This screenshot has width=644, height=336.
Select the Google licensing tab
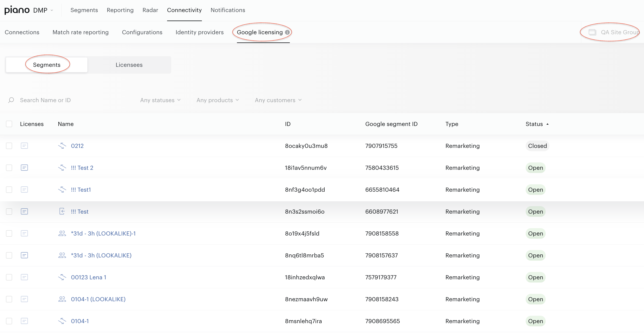(x=260, y=32)
